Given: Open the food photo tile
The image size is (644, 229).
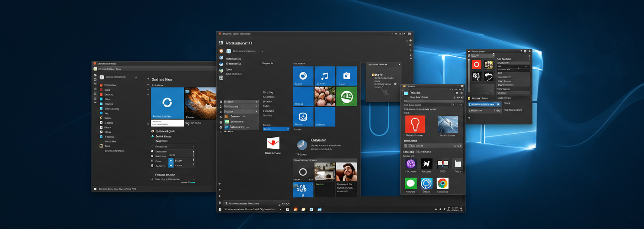Looking at the screenshot, I should 325,96.
